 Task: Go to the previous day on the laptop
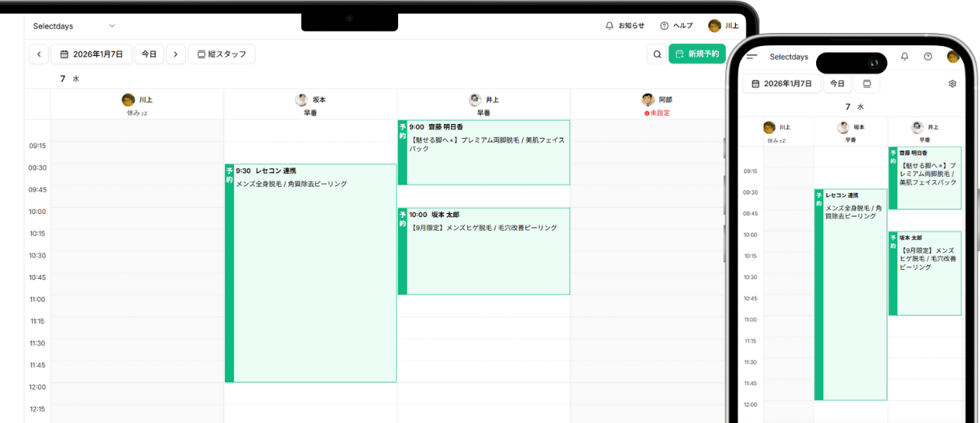coord(39,54)
